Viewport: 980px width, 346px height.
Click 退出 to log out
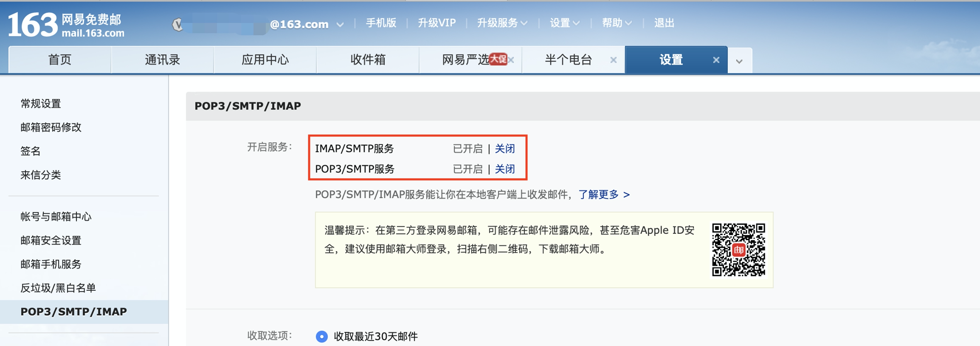click(664, 23)
